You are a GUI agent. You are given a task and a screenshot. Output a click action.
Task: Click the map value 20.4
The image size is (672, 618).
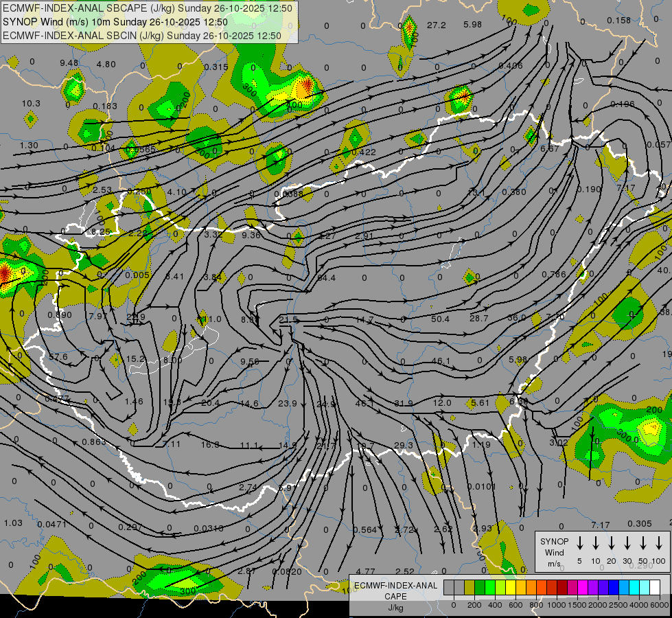[210, 402]
